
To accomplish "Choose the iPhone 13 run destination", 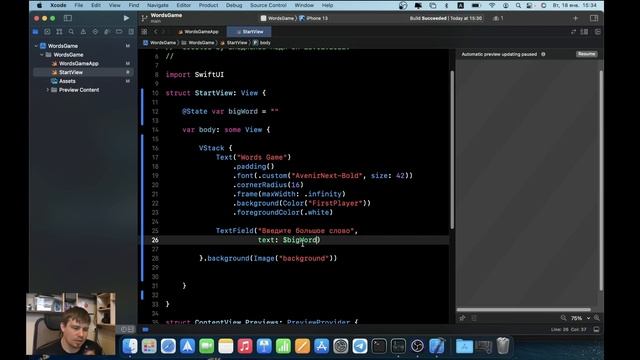I will (x=314, y=18).
